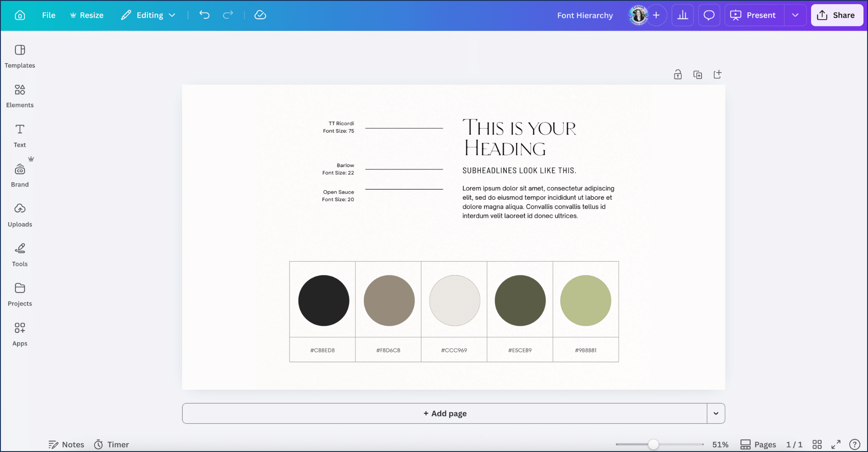Open the Elements panel
The image size is (868, 452).
pyautogui.click(x=20, y=96)
